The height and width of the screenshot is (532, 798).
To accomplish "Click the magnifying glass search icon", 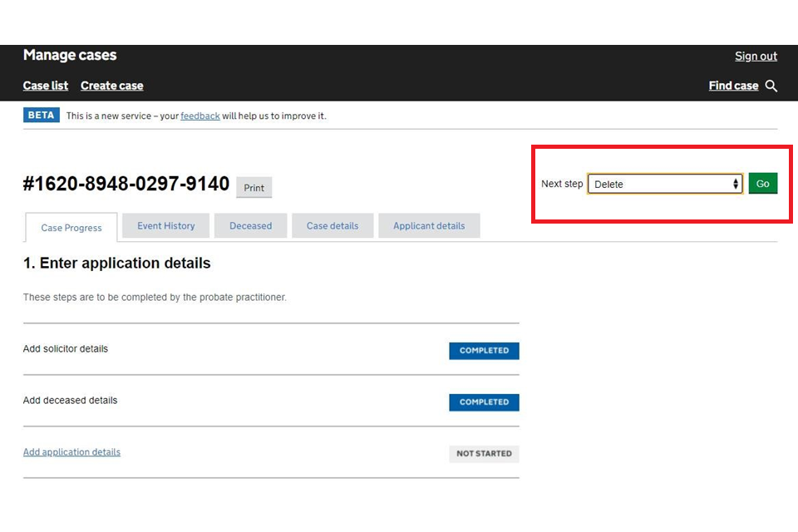I will (x=771, y=86).
